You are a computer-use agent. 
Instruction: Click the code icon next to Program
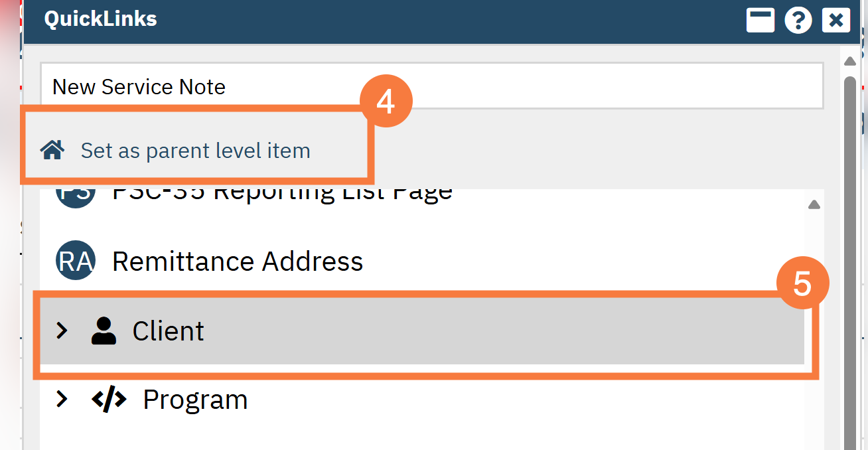(108, 399)
